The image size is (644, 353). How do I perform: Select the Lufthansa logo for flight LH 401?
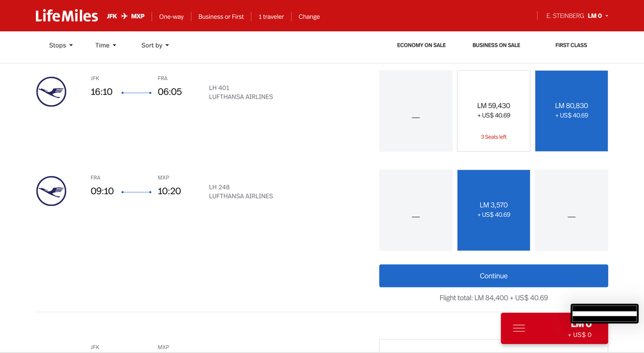51,91
